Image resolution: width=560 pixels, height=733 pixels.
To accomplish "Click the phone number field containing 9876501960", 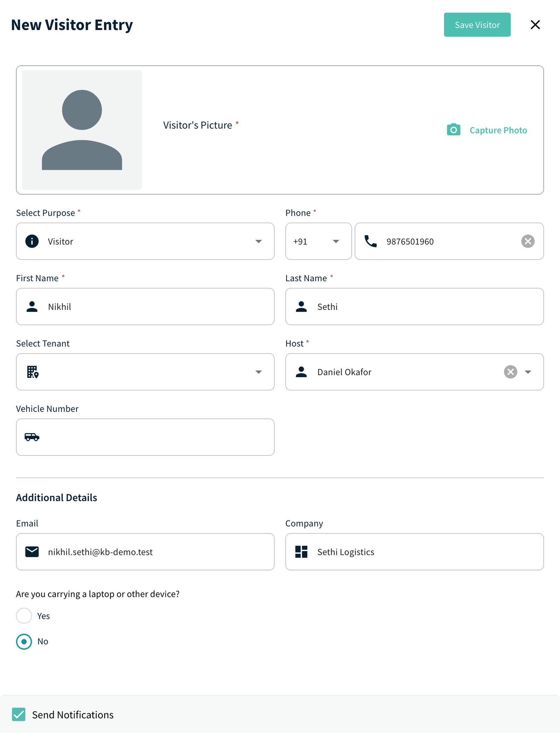I will pos(449,241).
